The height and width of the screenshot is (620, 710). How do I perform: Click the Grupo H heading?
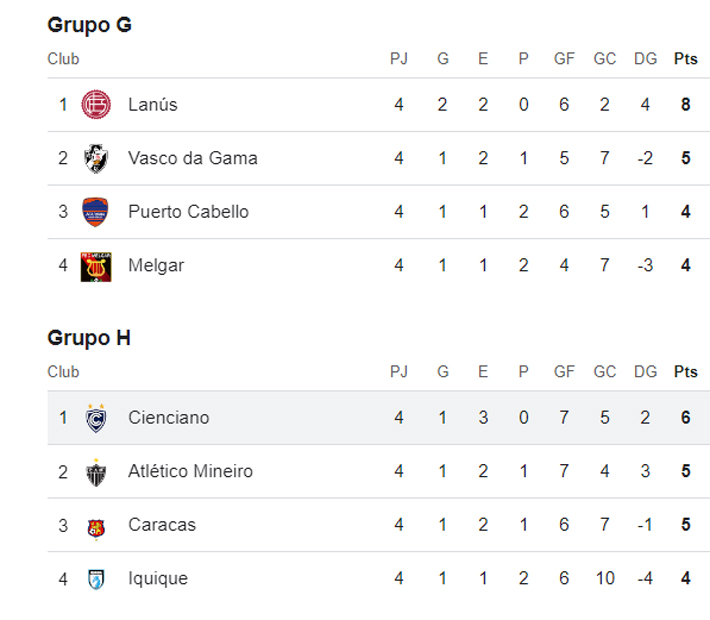coord(89,338)
